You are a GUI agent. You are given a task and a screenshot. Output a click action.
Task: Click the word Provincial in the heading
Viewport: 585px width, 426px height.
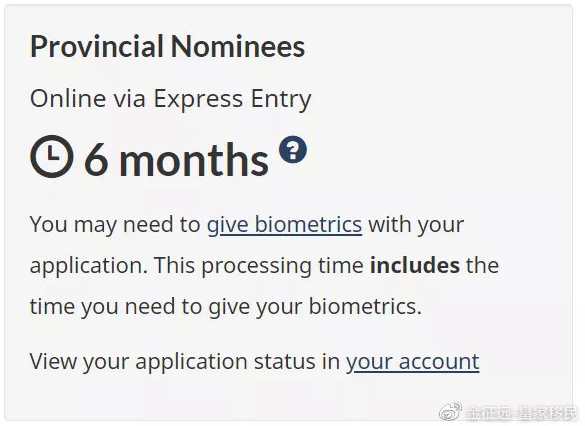pos(97,46)
